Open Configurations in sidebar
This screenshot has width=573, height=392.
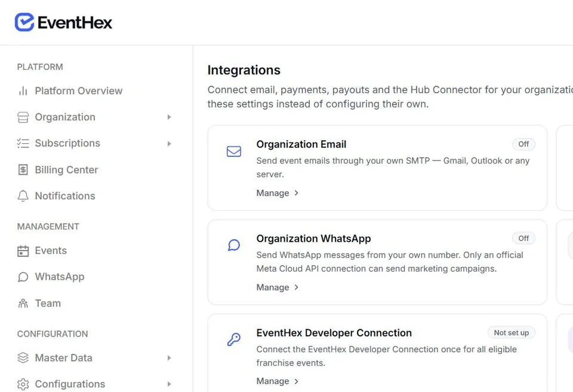pos(70,384)
